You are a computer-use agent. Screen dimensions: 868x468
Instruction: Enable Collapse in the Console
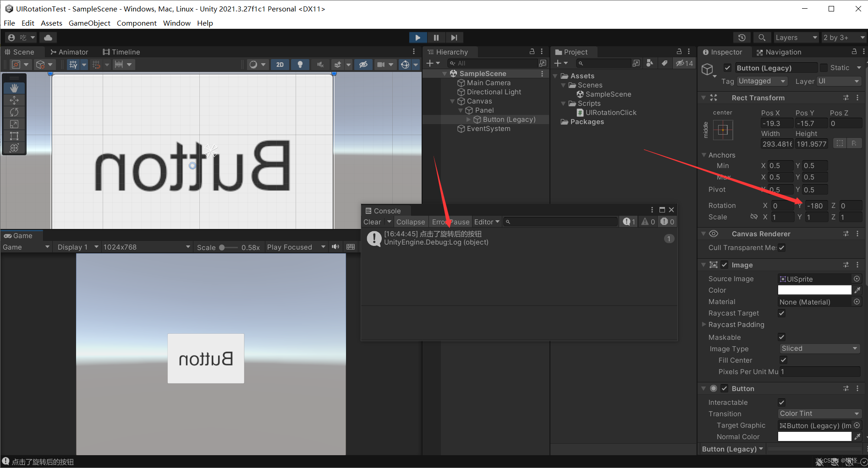[x=410, y=222]
